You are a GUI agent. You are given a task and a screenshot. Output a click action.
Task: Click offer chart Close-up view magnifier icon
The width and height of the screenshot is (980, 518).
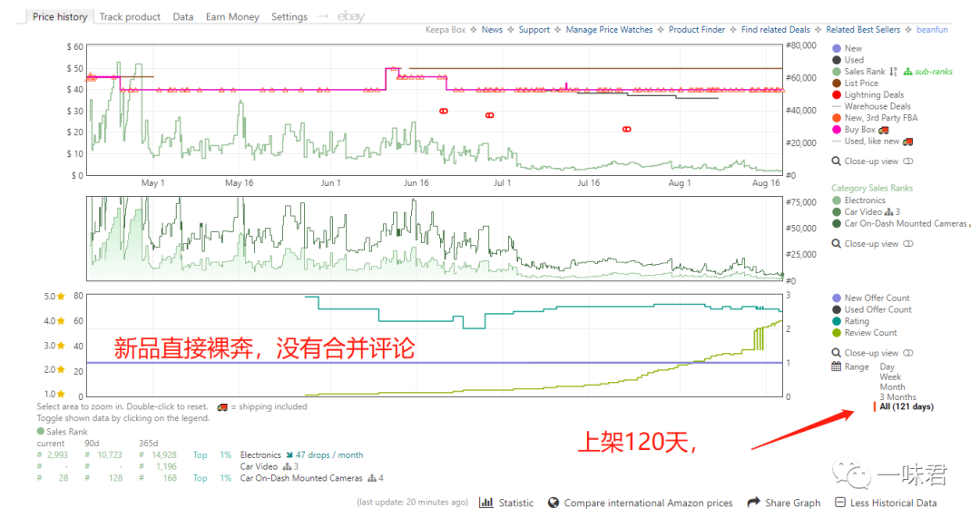pyautogui.click(x=837, y=353)
